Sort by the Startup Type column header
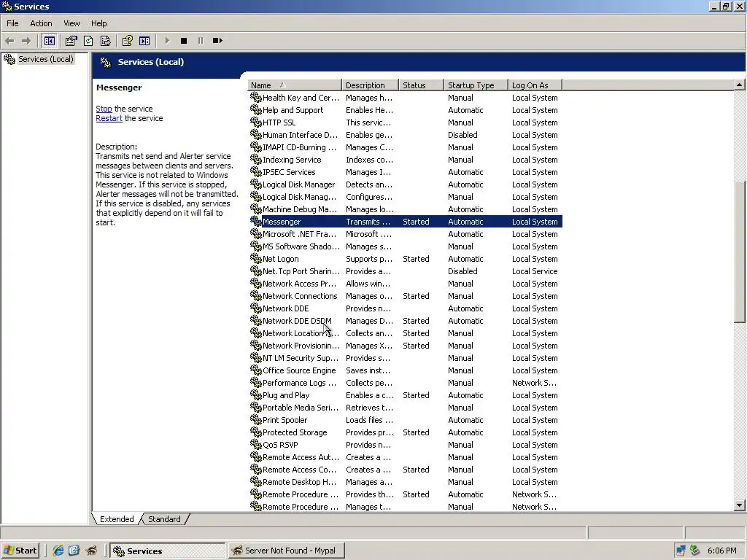The height and width of the screenshot is (560, 747). pyautogui.click(x=476, y=85)
